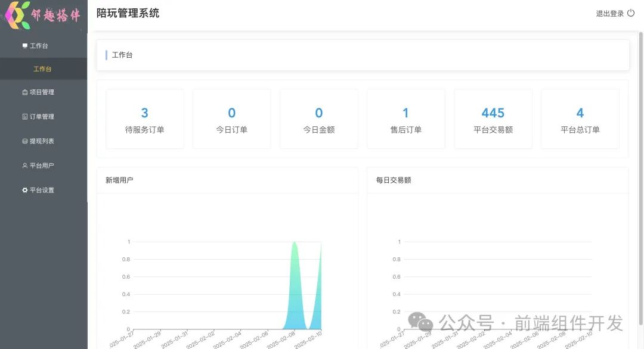Image resolution: width=644 pixels, height=349 pixels.
Task: Open the 工作台 parent menu
Action: point(44,45)
